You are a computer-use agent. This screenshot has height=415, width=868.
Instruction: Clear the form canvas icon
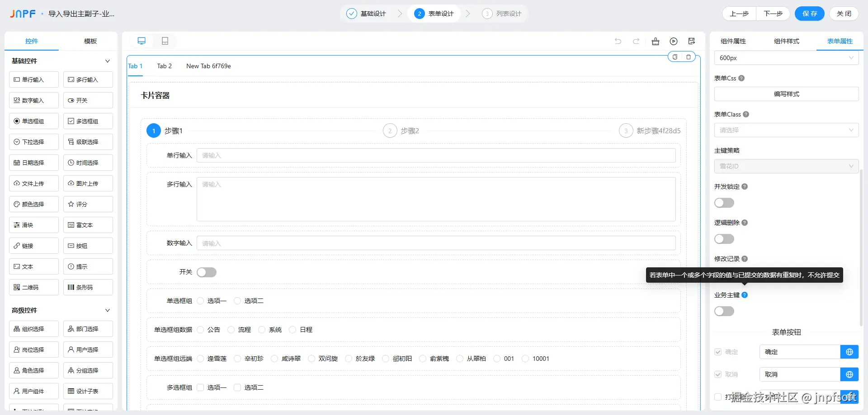pos(656,42)
